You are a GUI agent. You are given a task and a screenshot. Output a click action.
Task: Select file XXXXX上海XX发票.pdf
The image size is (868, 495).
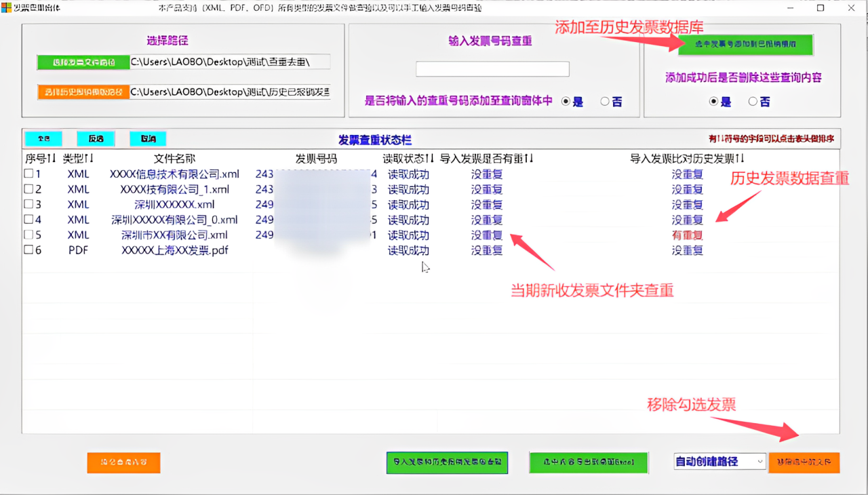point(174,250)
